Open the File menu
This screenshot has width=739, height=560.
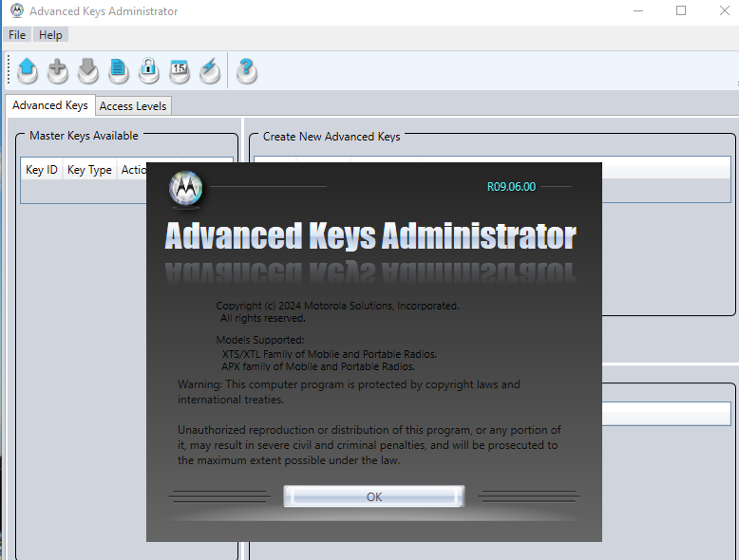(17, 35)
